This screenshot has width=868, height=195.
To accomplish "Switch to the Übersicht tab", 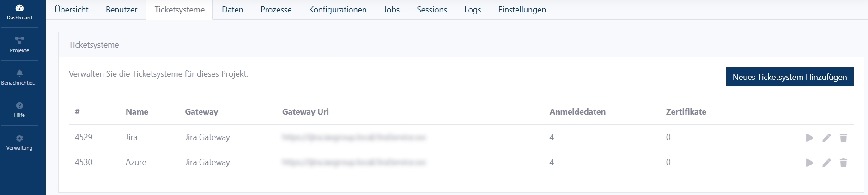I will point(72,10).
